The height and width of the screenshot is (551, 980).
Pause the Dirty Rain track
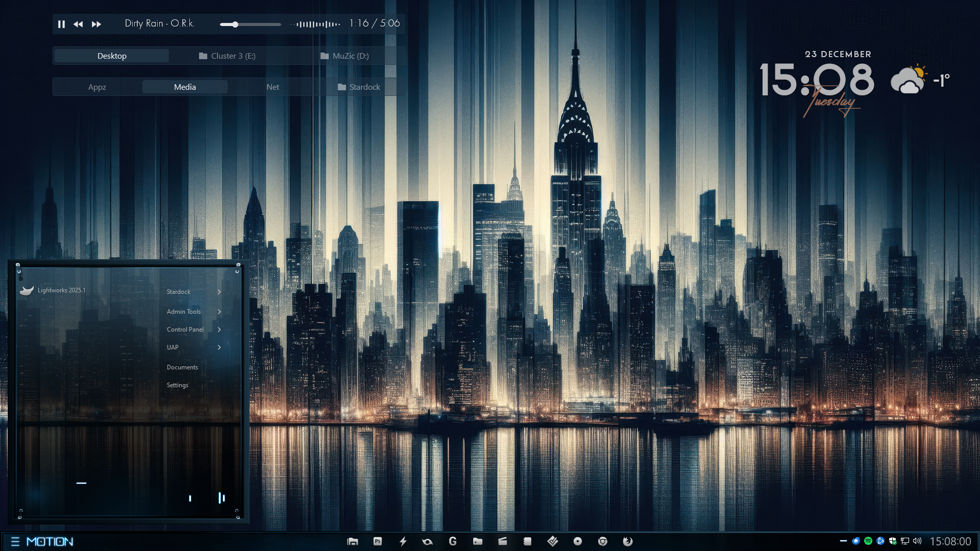tap(61, 24)
